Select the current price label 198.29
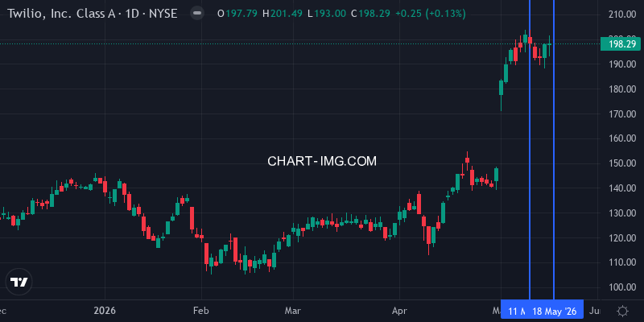This screenshot has height=322, width=644. 621,44
